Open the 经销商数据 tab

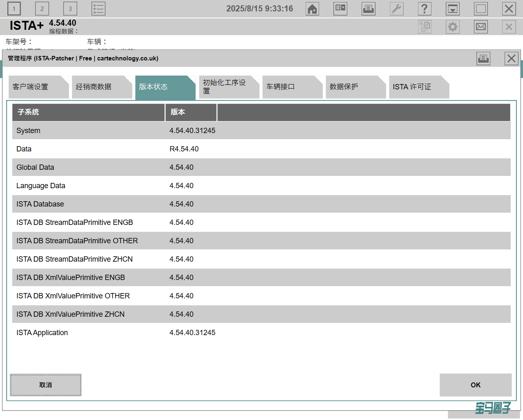click(101, 87)
